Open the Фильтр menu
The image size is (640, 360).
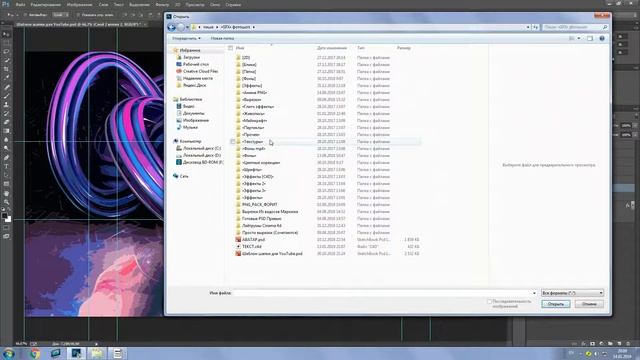tap(162, 5)
